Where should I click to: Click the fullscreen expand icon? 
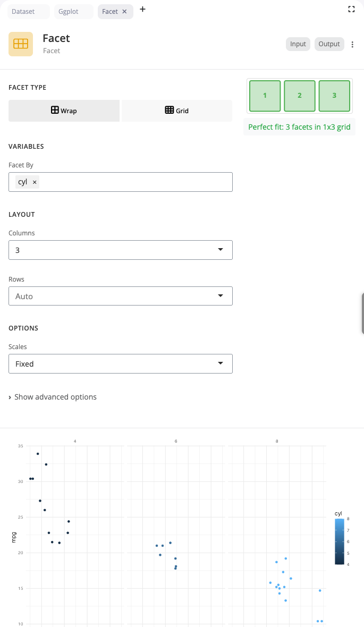click(x=351, y=9)
